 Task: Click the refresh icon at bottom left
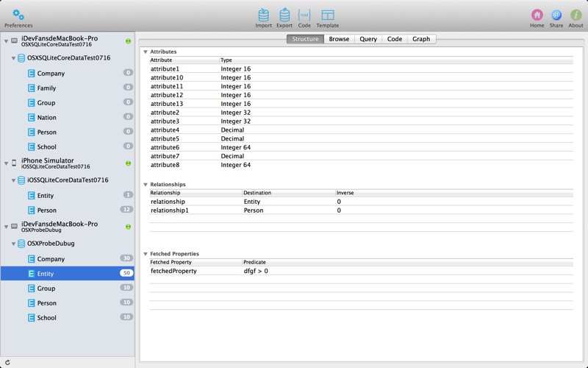click(7, 362)
